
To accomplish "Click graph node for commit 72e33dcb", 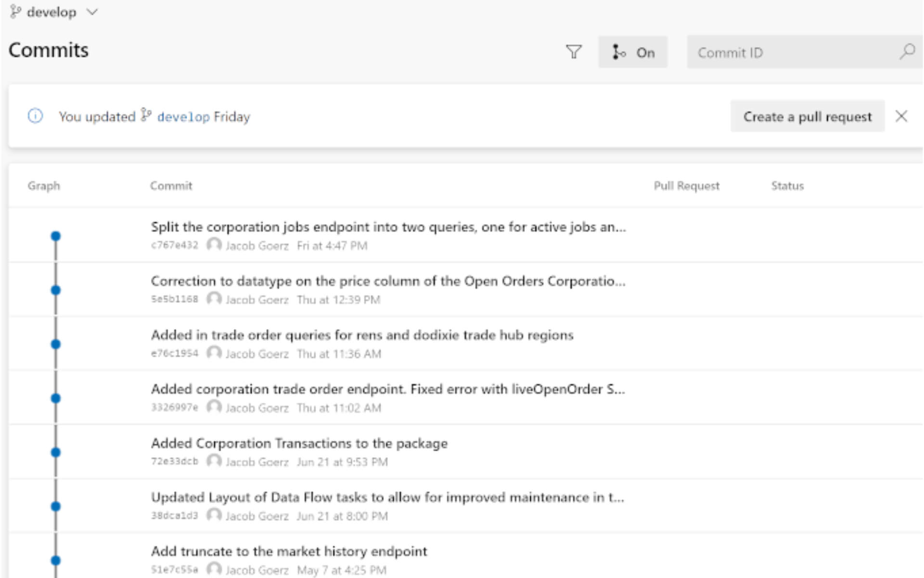I will tap(56, 452).
